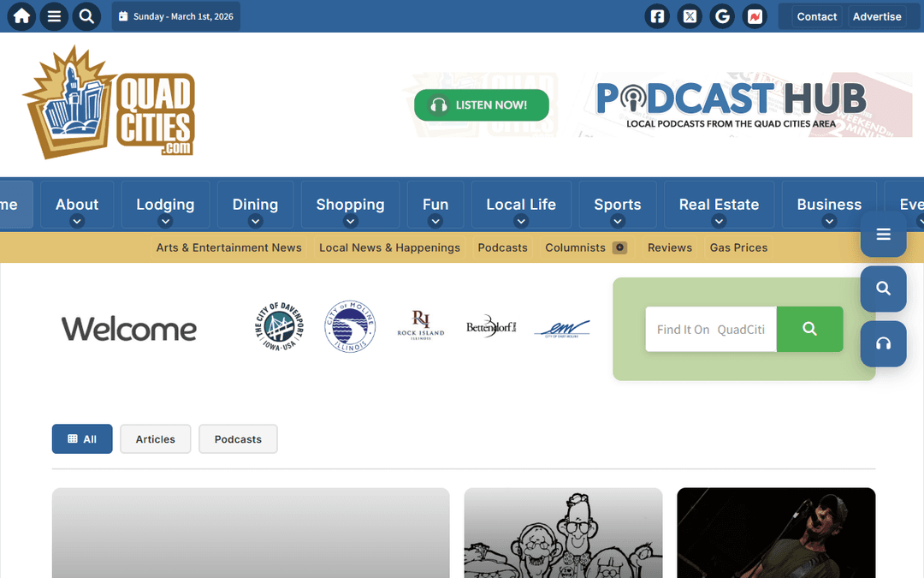Open the Shopping menu

(x=350, y=205)
